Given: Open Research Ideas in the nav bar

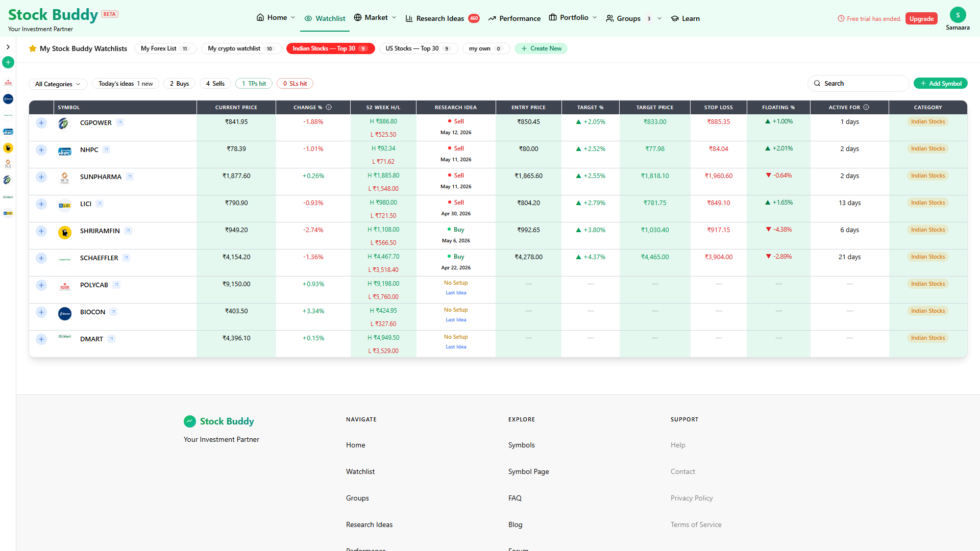Looking at the screenshot, I should pos(442,18).
